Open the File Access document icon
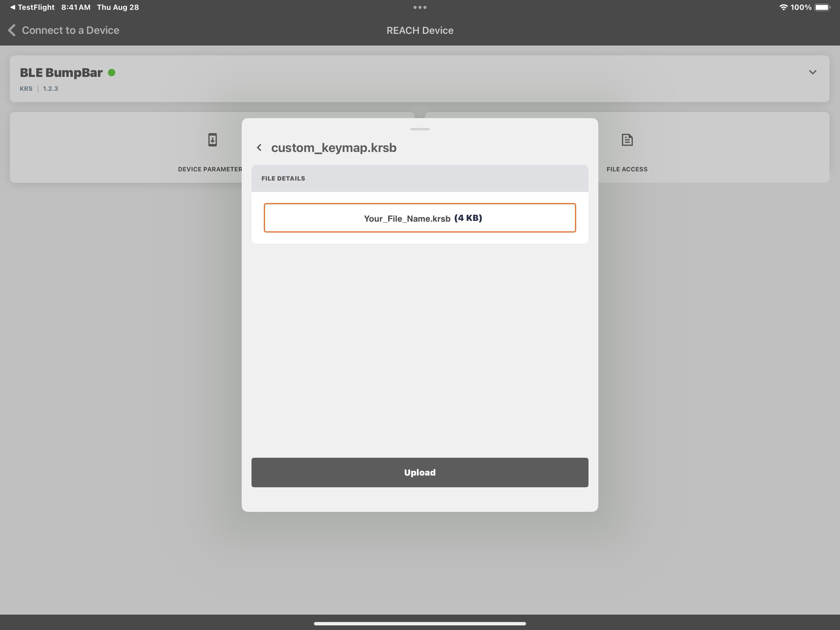 click(x=627, y=140)
